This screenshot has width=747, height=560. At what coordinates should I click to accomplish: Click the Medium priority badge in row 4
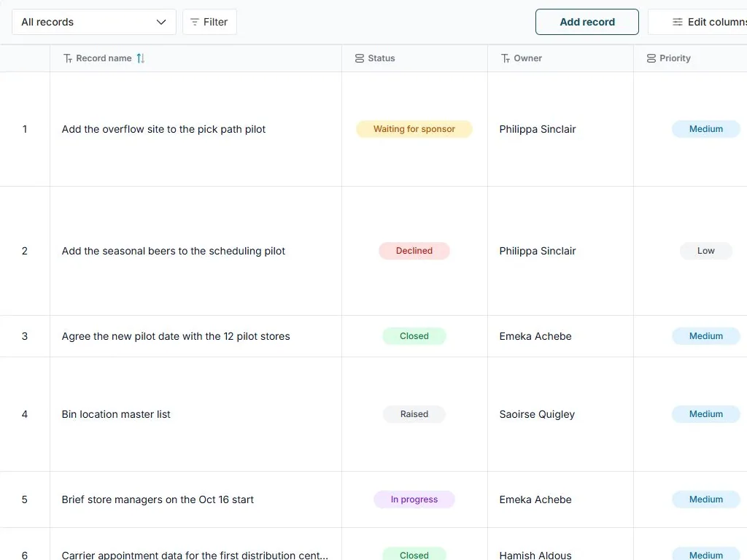tap(706, 414)
